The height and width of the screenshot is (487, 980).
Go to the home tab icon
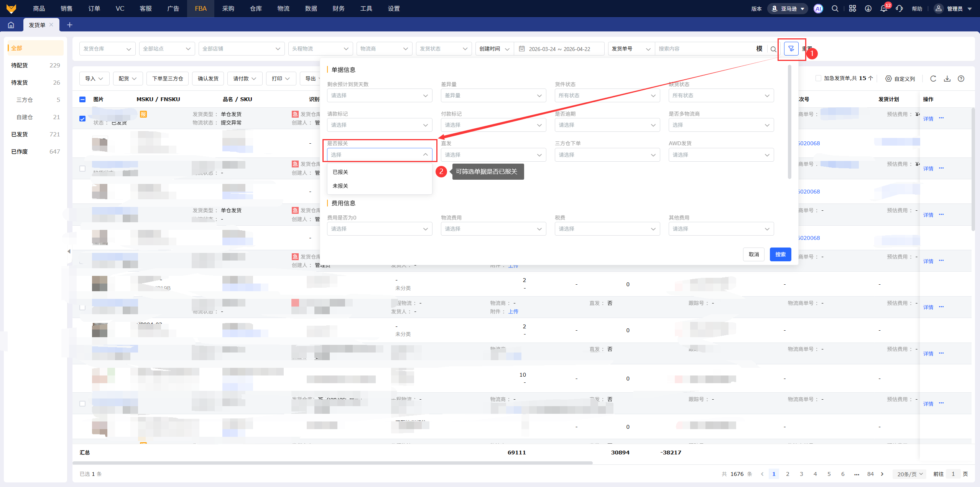click(x=11, y=25)
